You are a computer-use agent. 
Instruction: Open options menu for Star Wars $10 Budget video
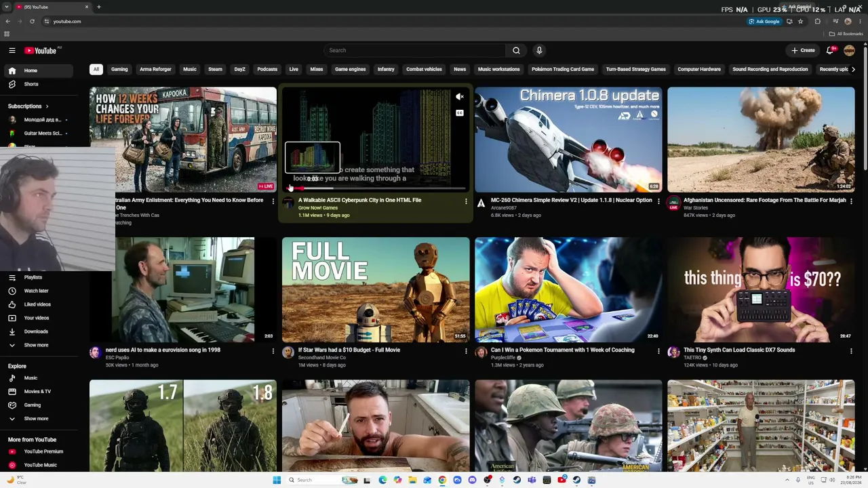(x=466, y=351)
